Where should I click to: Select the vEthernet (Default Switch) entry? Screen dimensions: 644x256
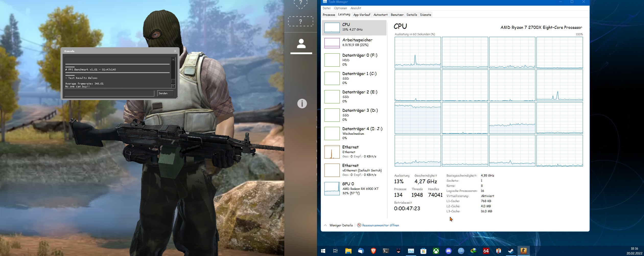pos(354,170)
